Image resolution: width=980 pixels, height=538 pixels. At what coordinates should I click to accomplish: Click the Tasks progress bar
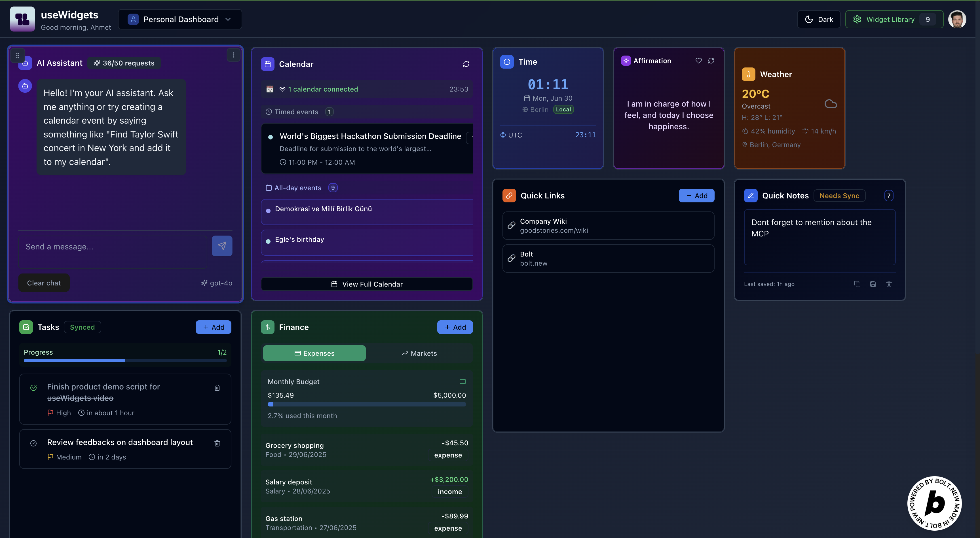click(125, 361)
